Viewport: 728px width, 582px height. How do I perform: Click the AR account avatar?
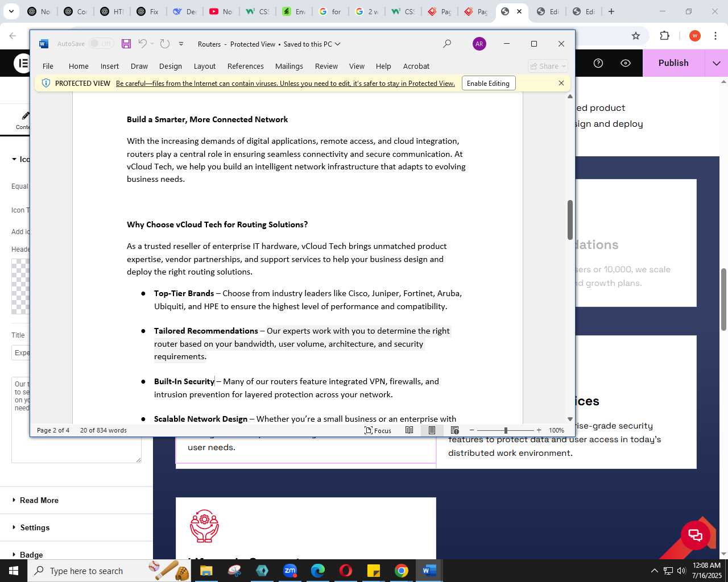[x=479, y=44]
